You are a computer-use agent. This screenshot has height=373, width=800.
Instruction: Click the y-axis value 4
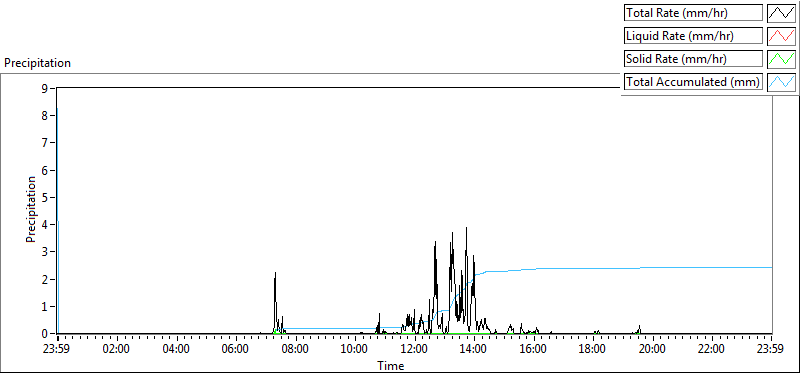point(45,225)
